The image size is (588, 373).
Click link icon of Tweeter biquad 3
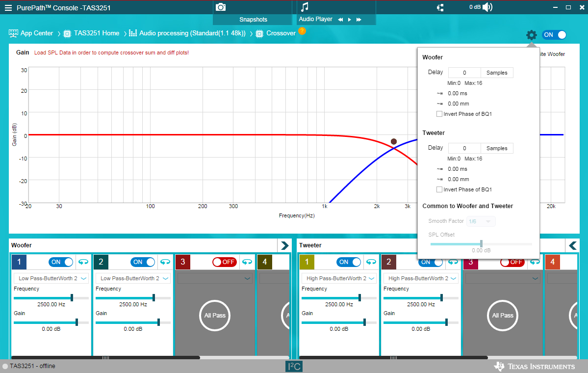[535, 262]
